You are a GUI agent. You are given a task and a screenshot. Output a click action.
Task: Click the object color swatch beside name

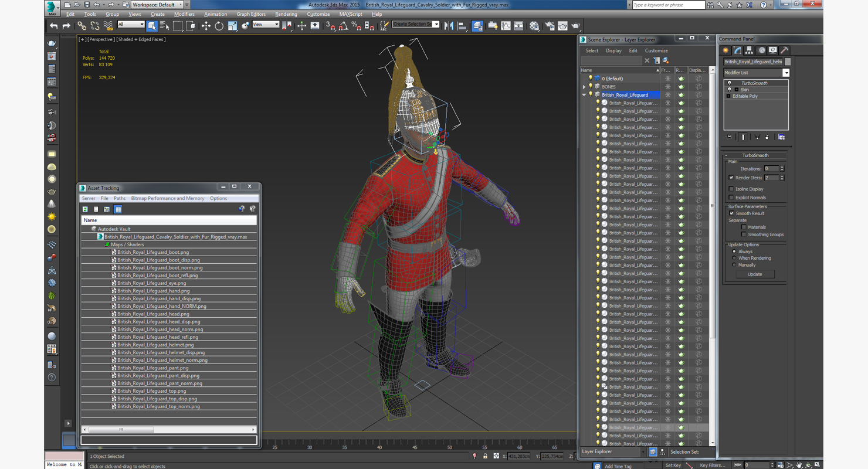(788, 62)
